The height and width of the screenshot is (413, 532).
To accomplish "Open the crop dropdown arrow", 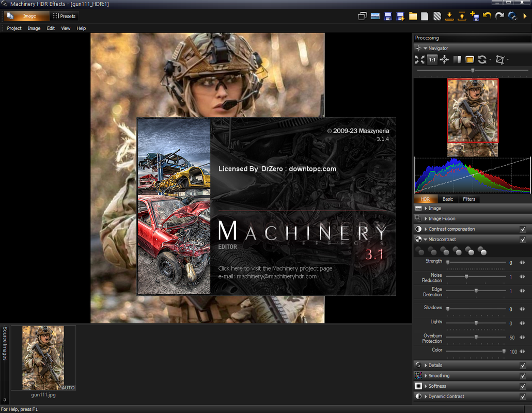I will pyautogui.click(x=508, y=60).
